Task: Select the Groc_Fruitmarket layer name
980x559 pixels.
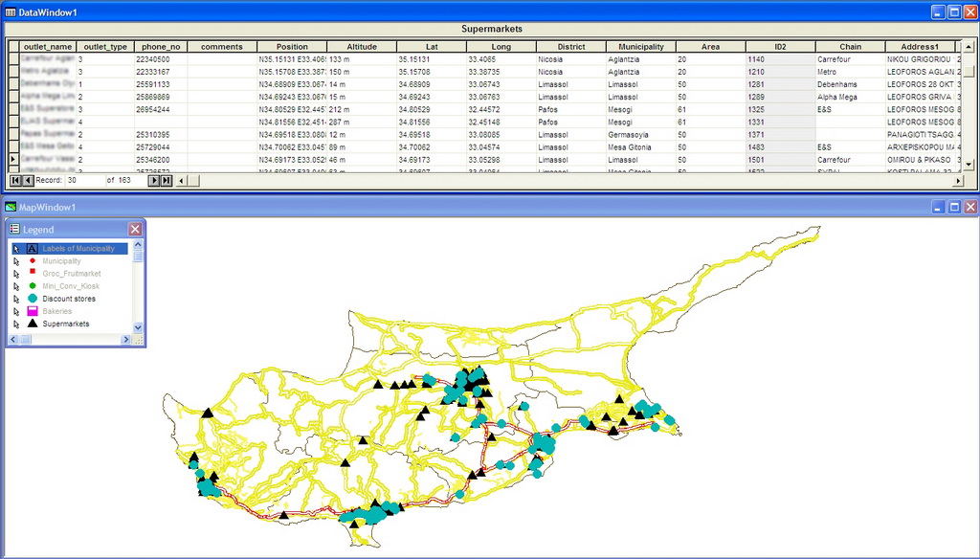Action: point(72,274)
